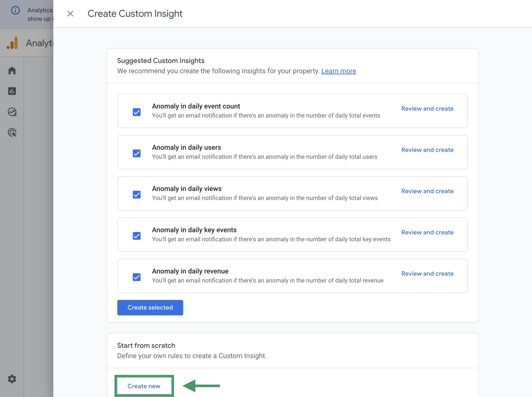The width and height of the screenshot is (532, 397).
Task: Open the Learn more link
Action: 339,71
